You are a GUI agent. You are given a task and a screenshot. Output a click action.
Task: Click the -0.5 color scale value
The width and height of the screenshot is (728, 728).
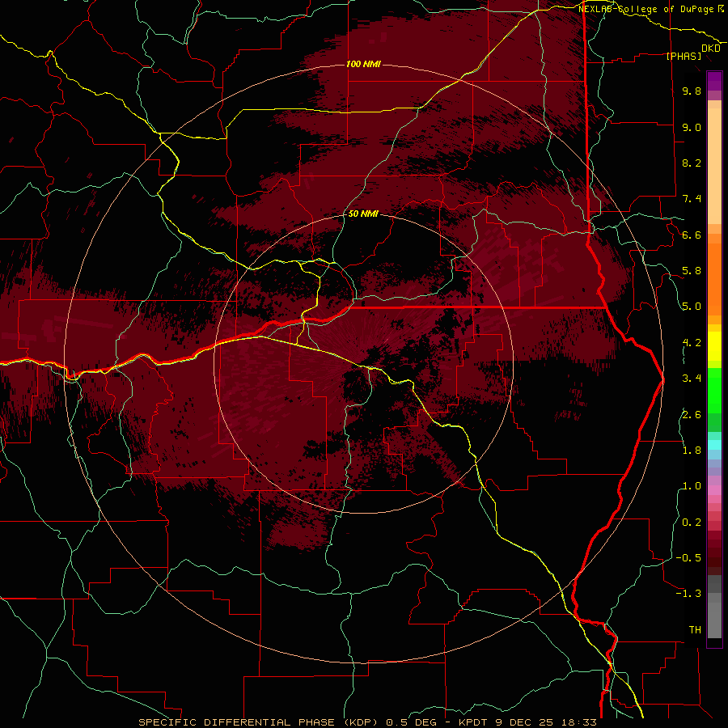tap(688, 558)
